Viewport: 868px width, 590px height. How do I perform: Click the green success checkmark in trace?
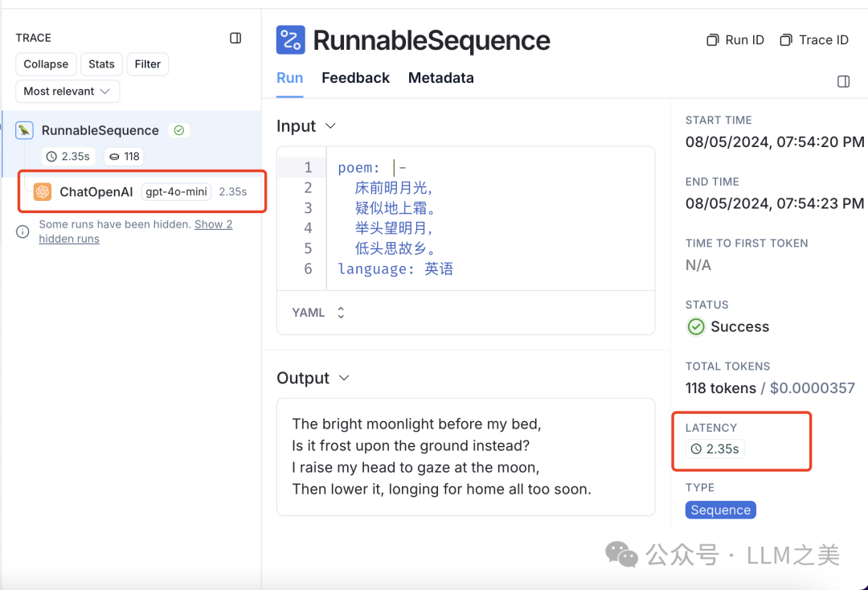tap(179, 130)
